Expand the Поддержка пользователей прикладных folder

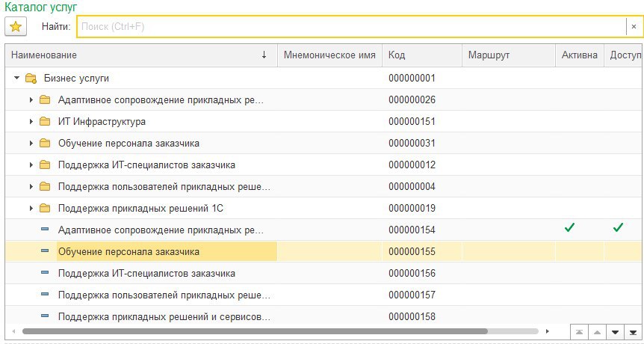[x=31, y=187]
